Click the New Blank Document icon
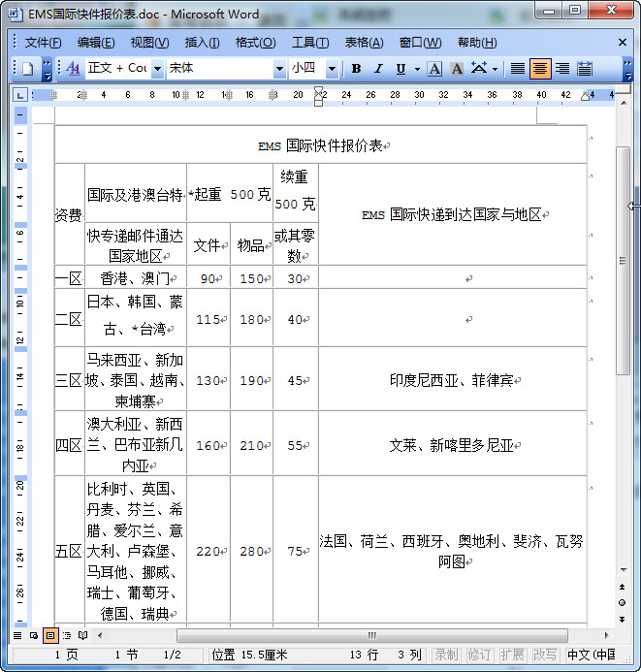The height and width of the screenshot is (672, 641). pos(28,69)
